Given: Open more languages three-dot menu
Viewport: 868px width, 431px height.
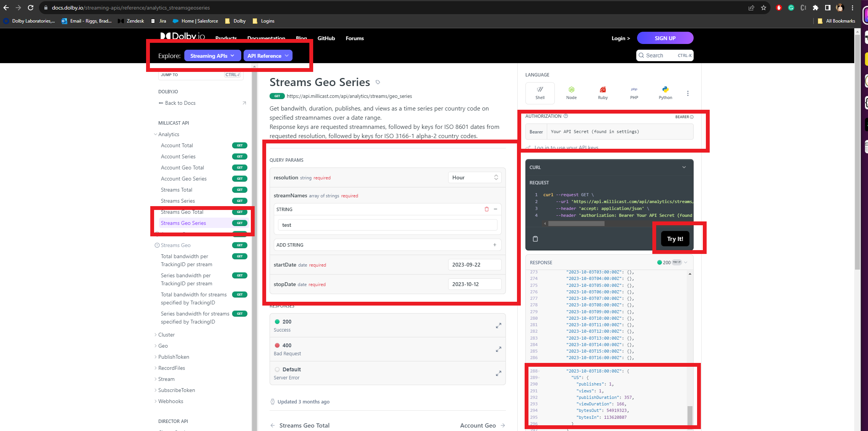Looking at the screenshot, I should 688,93.
